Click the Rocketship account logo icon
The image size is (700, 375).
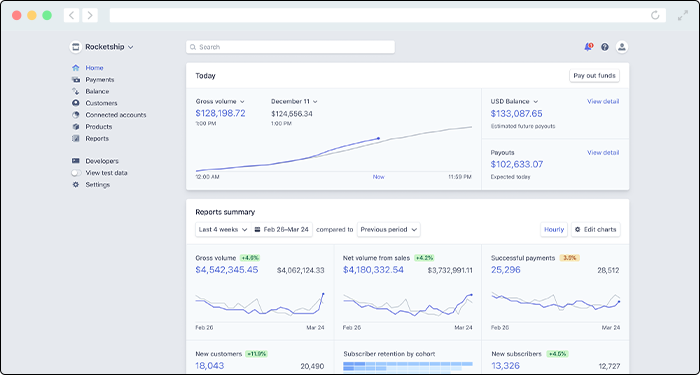(75, 47)
